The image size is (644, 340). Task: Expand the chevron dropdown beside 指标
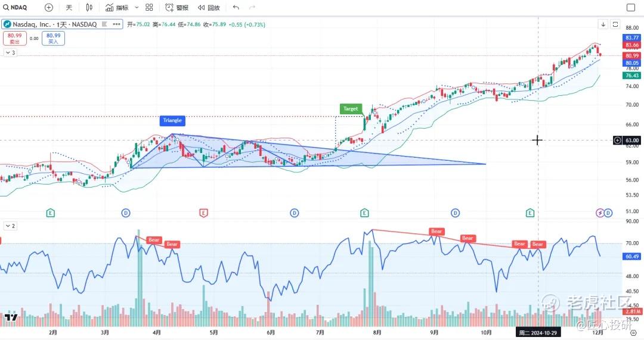137,7
